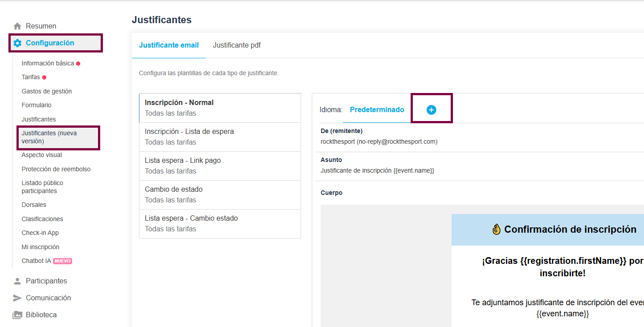
Task: Open Información básica settings
Action: (x=48, y=64)
